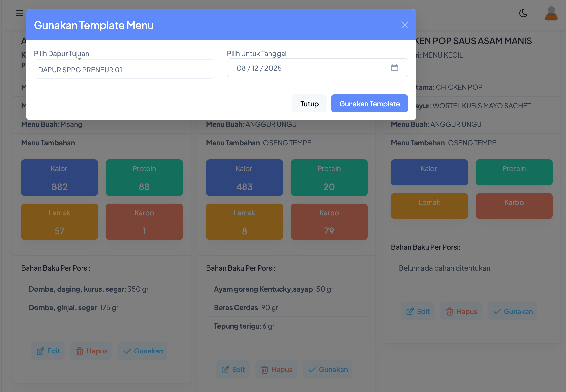Screen dimensions: 566x392
Task: Click the small dropdown arrow above kitchen field
Action: (x=79, y=59)
